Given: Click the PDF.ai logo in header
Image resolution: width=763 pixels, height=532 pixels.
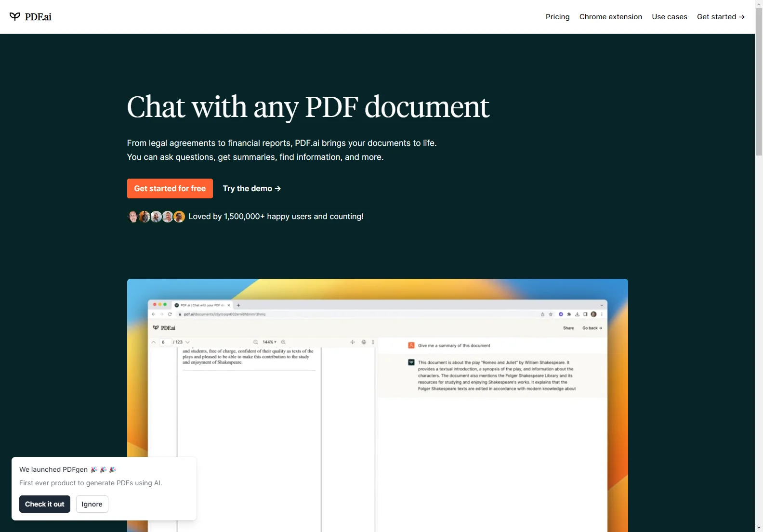Looking at the screenshot, I should point(30,17).
